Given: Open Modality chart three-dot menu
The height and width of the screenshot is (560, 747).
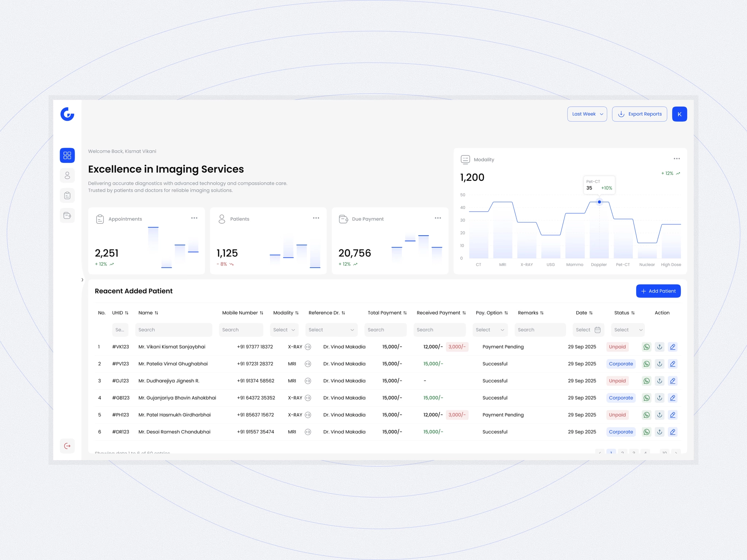Looking at the screenshot, I should [677, 159].
